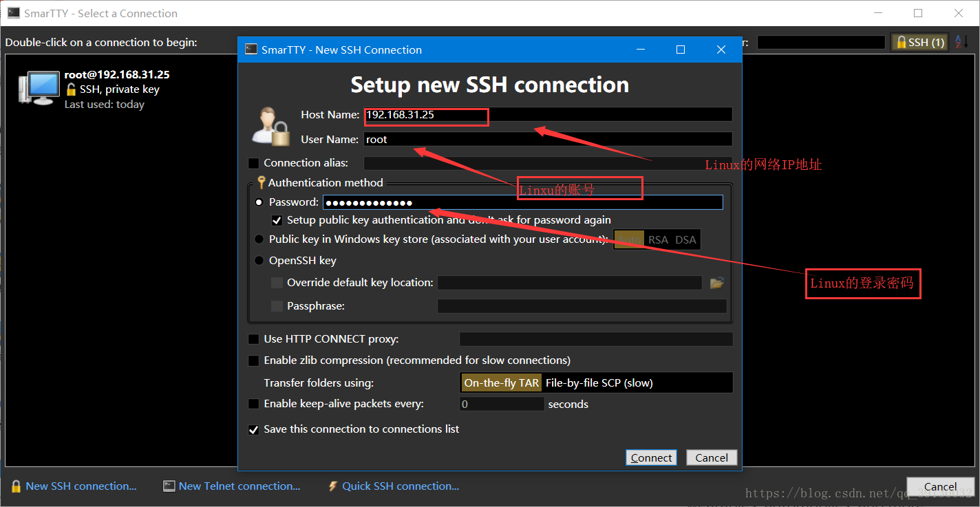Maximize the main SmarTTY window
The image size is (980, 507).
[x=918, y=13]
